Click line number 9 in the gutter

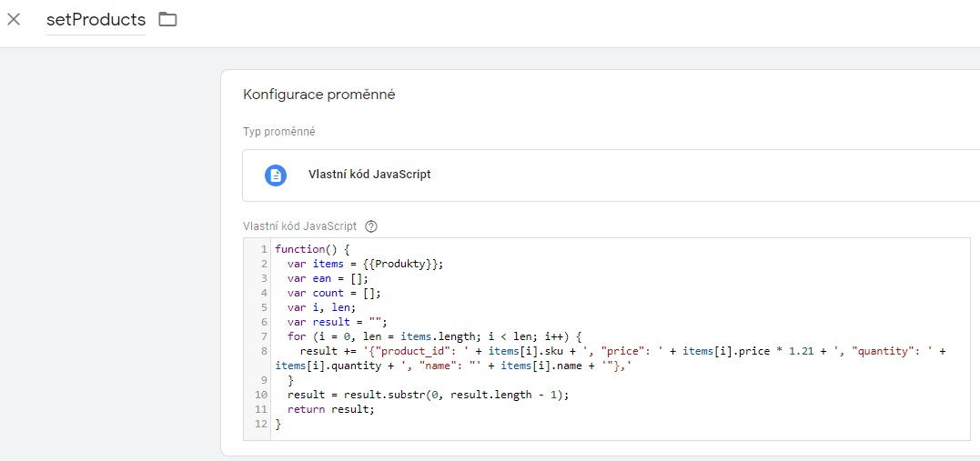tap(264, 380)
